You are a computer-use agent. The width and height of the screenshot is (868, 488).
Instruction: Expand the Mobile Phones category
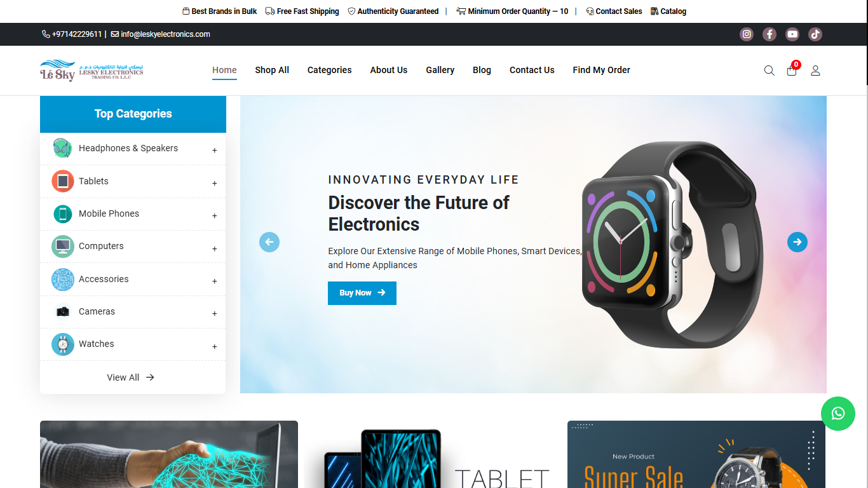[x=215, y=216]
